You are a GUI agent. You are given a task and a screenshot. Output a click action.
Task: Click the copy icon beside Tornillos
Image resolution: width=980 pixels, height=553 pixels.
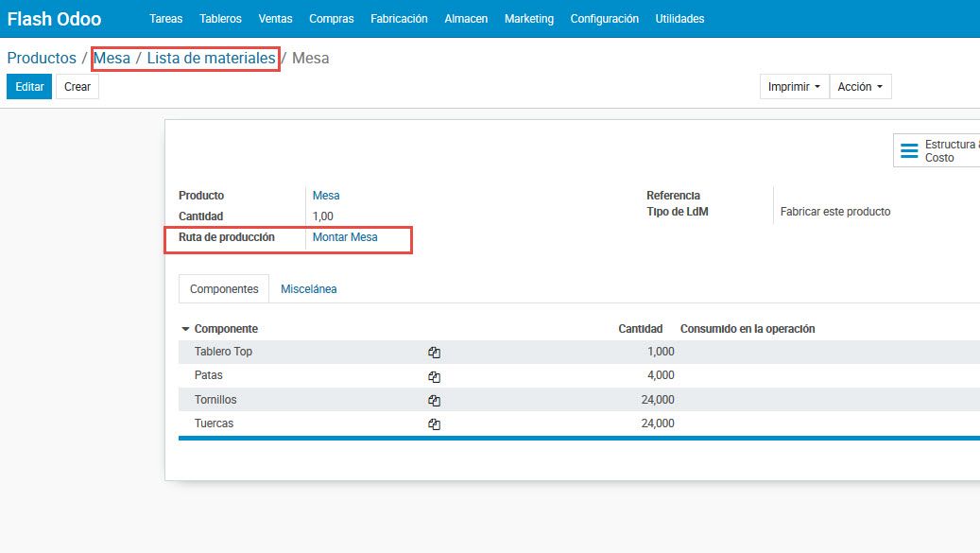434,401
